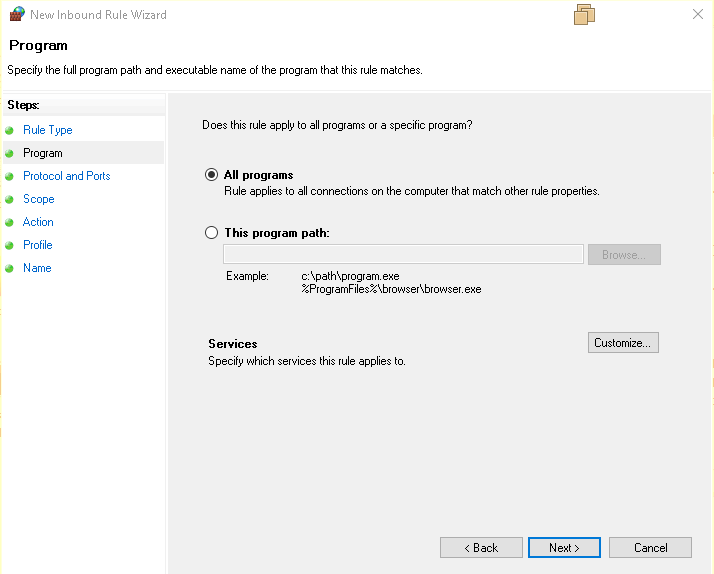This screenshot has width=714, height=574.
Task: Click the firewall wizard title bar icon
Action: pos(17,15)
